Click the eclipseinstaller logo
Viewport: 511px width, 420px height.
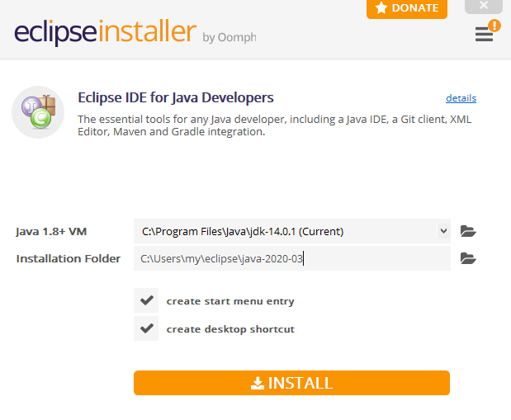(105, 32)
